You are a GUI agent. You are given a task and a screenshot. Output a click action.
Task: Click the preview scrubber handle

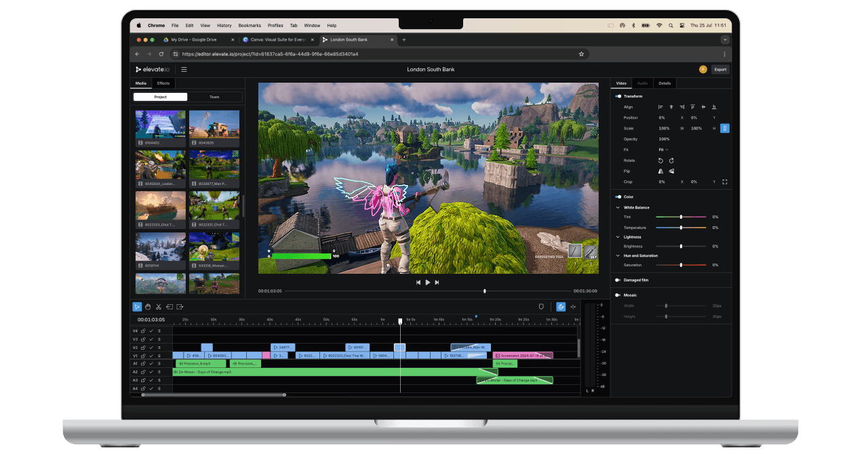click(484, 291)
